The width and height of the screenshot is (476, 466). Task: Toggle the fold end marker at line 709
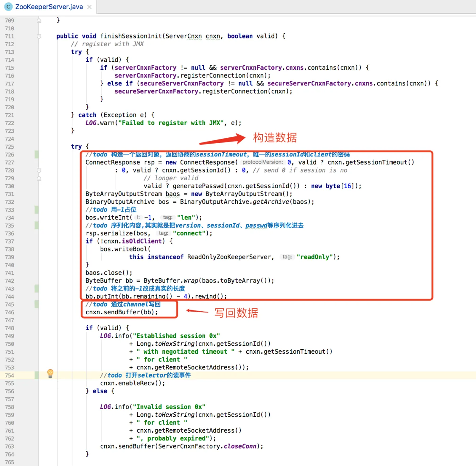(x=39, y=21)
